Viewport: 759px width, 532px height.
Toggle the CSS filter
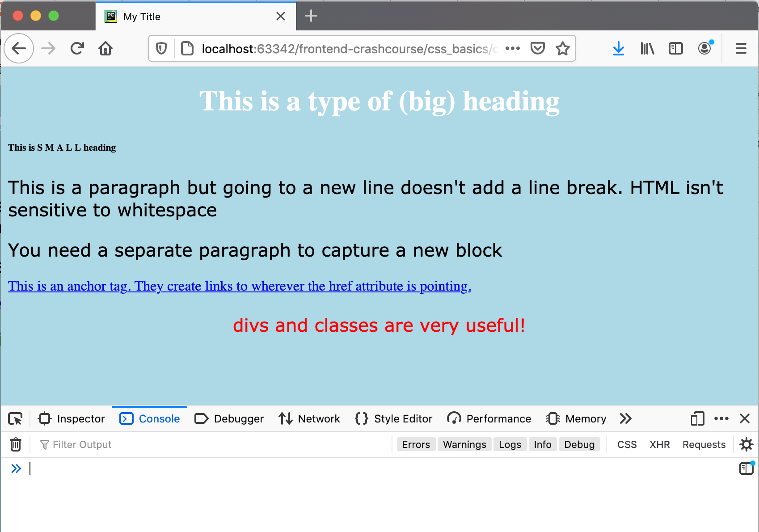pos(627,444)
